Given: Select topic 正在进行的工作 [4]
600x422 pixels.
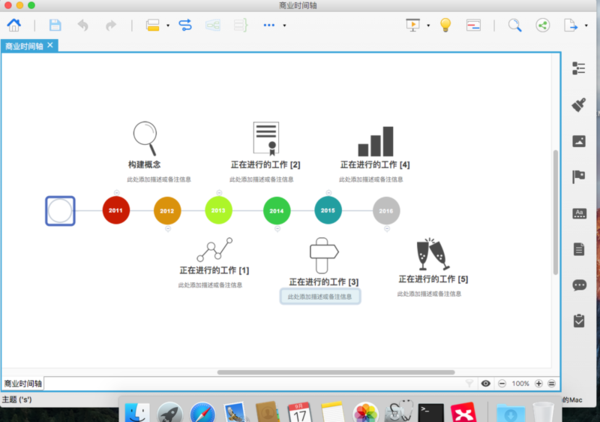Looking at the screenshot, I should [375, 165].
